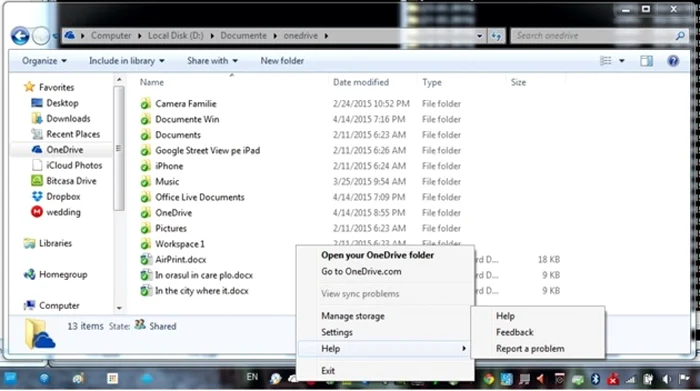Click the Back navigation arrow button
This screenshot has width=700, height=391.
click(20, 36)
